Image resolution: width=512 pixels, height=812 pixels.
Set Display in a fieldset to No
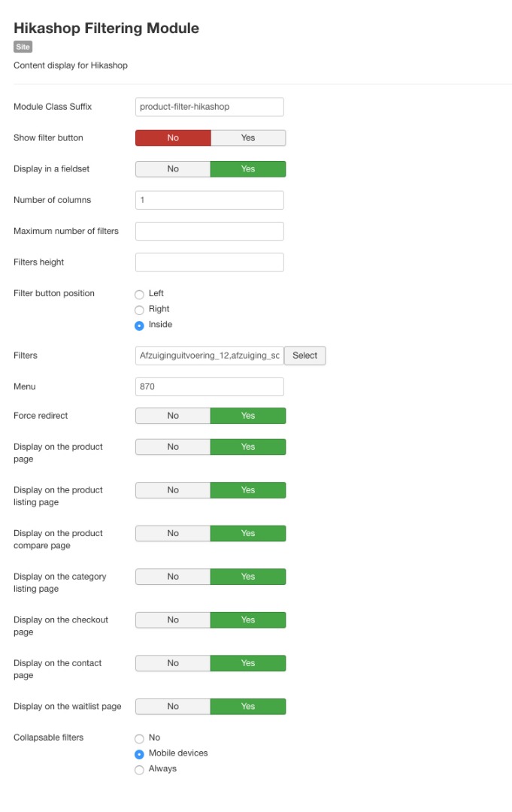[173, 169]
